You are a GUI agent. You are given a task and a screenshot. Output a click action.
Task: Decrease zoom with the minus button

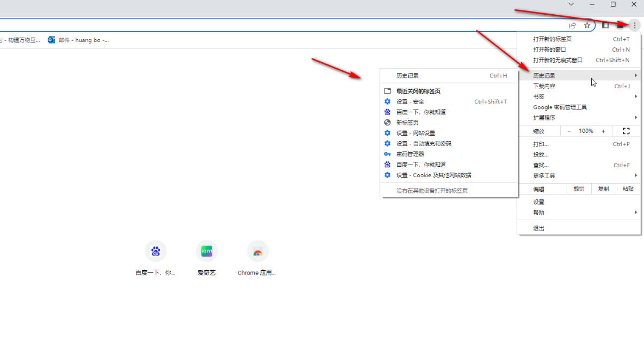569,131
